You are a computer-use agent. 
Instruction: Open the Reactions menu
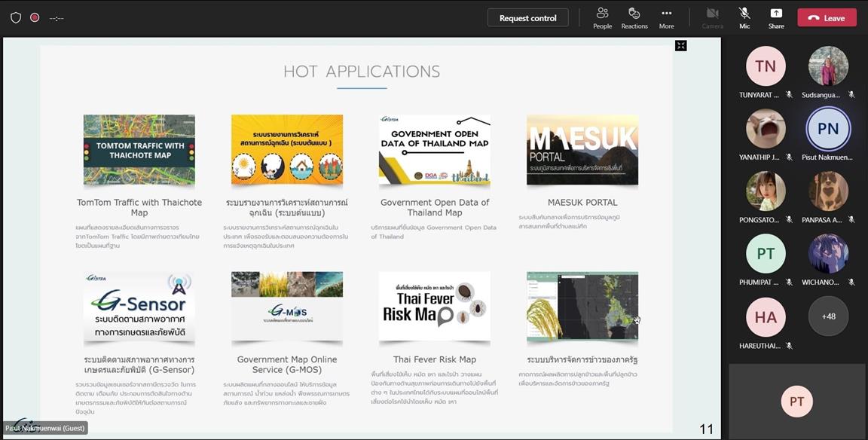(x=634, y=18)
